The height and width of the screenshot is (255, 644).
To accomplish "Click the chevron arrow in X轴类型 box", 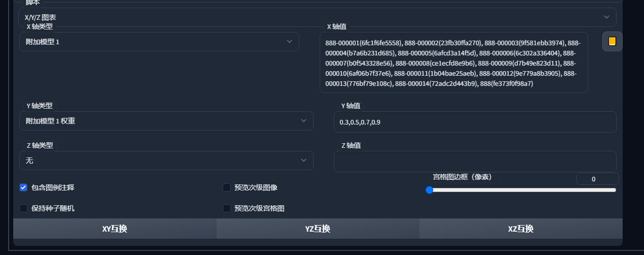I will [x=289, y=42].
